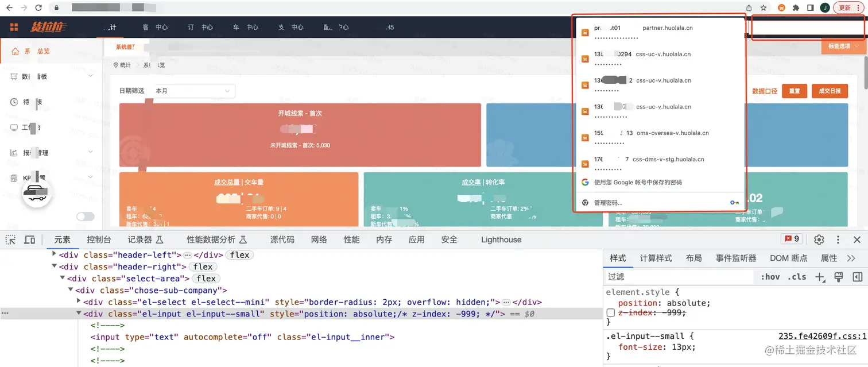Click the browser back arrow
This screenshot has width=868, height=367.
point(9,8)
